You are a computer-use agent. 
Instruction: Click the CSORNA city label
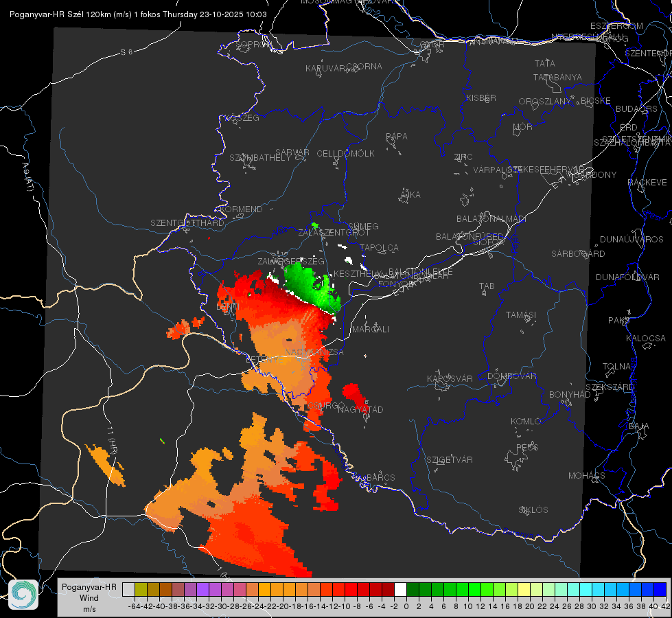point(364,67)
